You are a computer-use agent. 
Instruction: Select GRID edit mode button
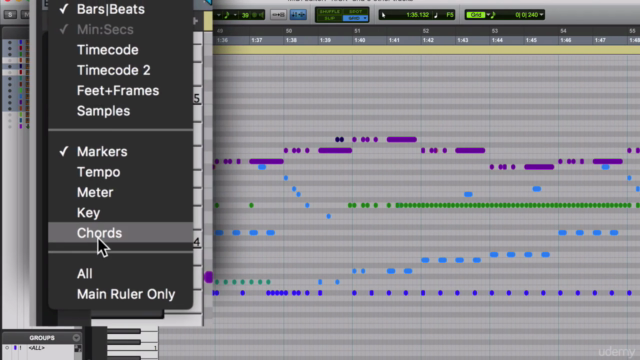coord(355,18)
